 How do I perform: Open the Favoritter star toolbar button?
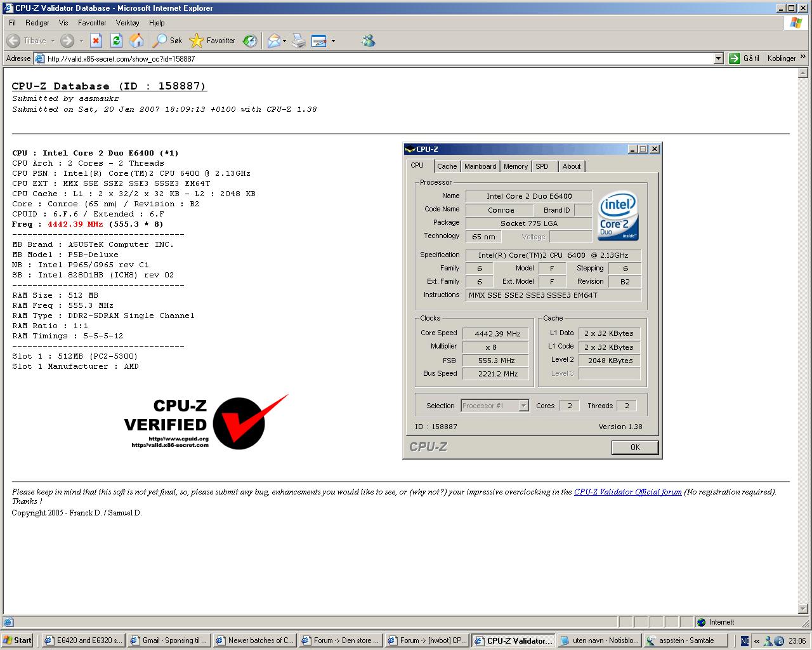[213, 41]
